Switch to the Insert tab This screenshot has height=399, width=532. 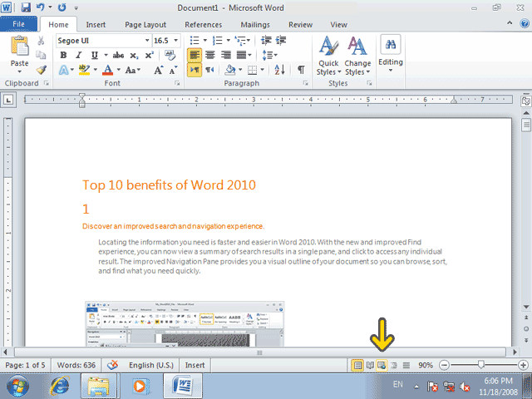tap(96, 25)
